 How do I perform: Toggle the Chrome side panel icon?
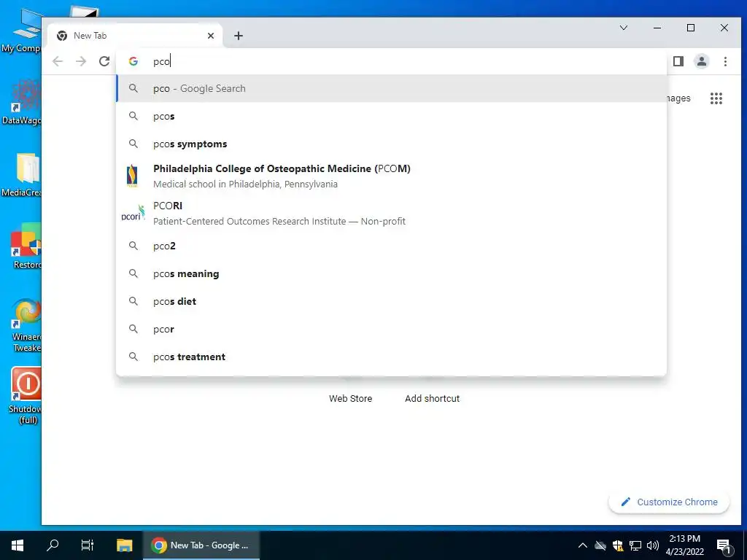click(678, 61)
